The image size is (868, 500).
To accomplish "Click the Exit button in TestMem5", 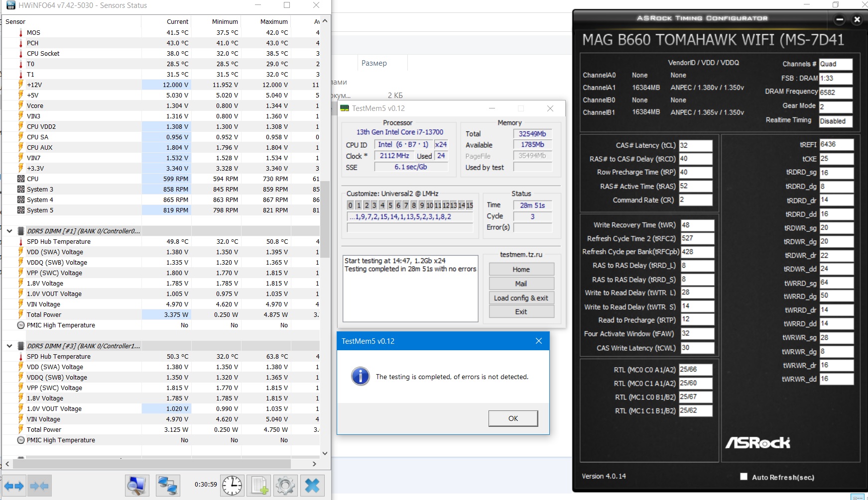I will click(x=521, y=311).
